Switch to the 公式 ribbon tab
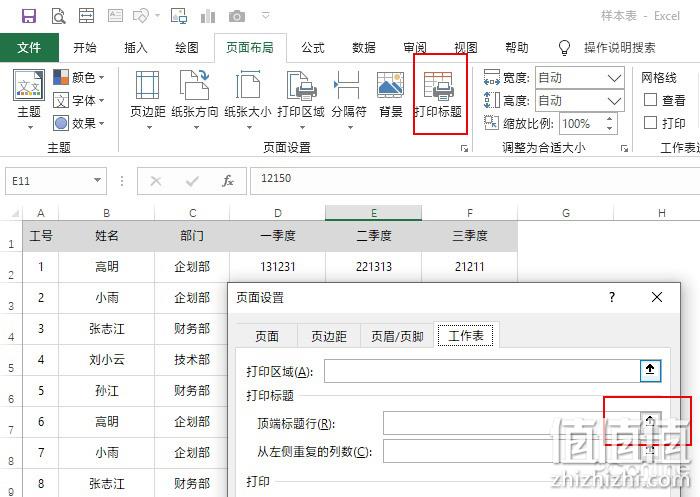This screenshot has width=700, height=497. [312, 47]
